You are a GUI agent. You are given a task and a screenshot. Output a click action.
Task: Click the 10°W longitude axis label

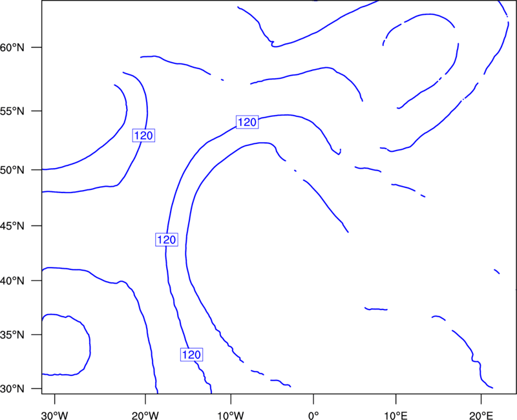point(231,415)
